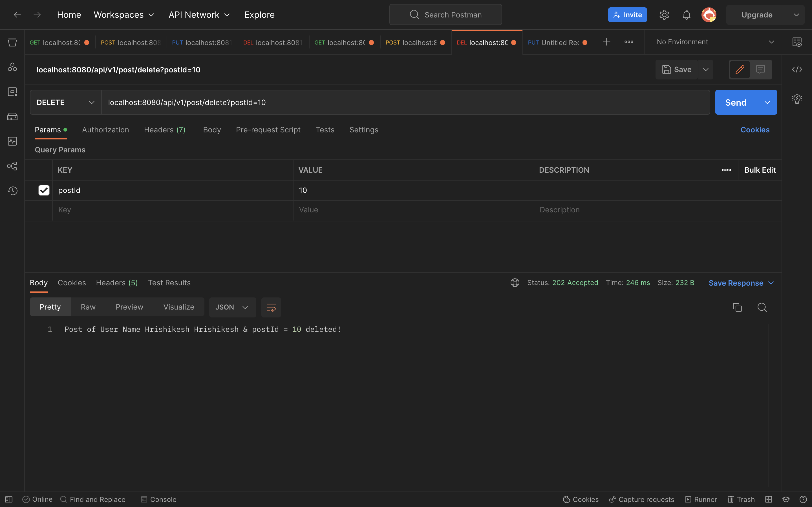Image resolution: width=812 pixels, height=507 pixels.
Task: Expand the JSON format dropdown
Action: (232, 307)
